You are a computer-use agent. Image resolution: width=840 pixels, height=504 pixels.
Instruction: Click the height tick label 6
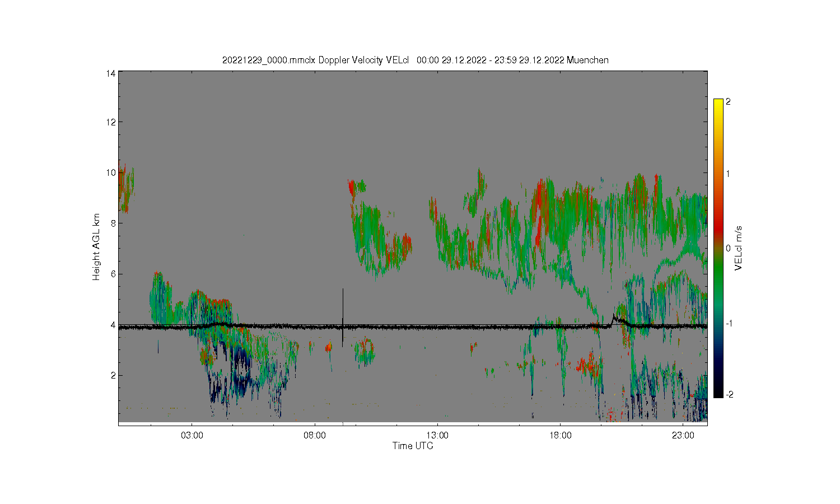114,274
